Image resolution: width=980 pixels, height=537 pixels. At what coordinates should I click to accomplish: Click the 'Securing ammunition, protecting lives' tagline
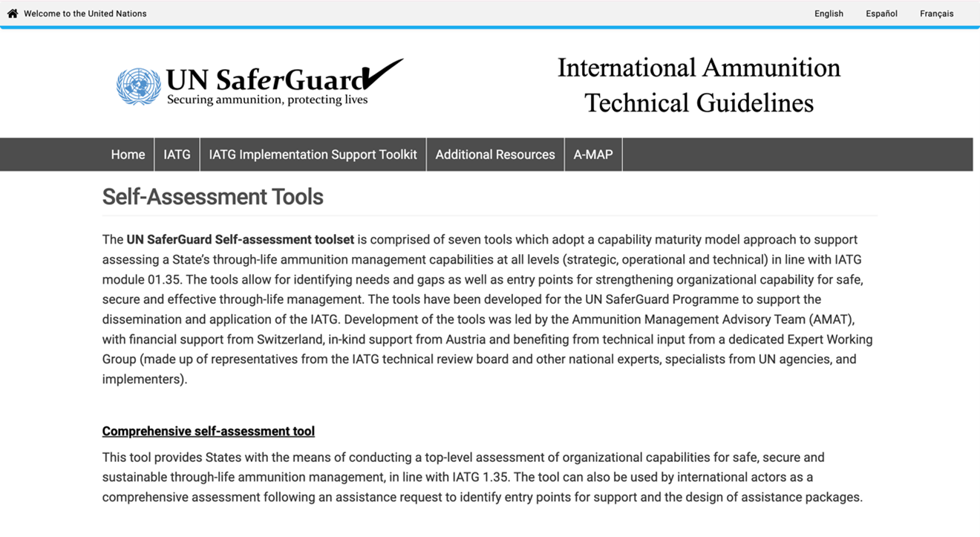pos(267,100)
